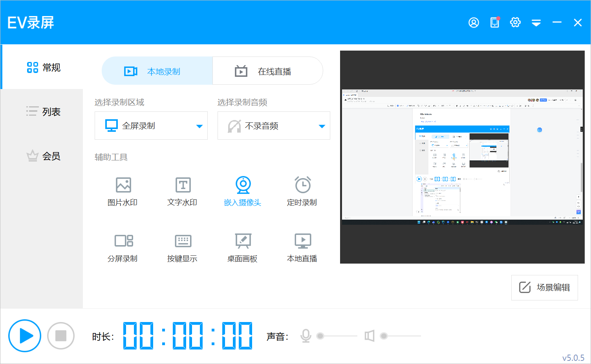591x364 pixels.
Task: Click the v5.0.5 version label
Action: [573, 358]
